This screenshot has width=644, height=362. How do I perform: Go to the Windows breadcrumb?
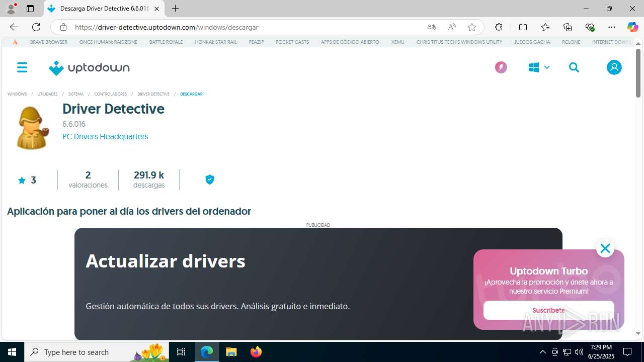[x=17, y=94]
